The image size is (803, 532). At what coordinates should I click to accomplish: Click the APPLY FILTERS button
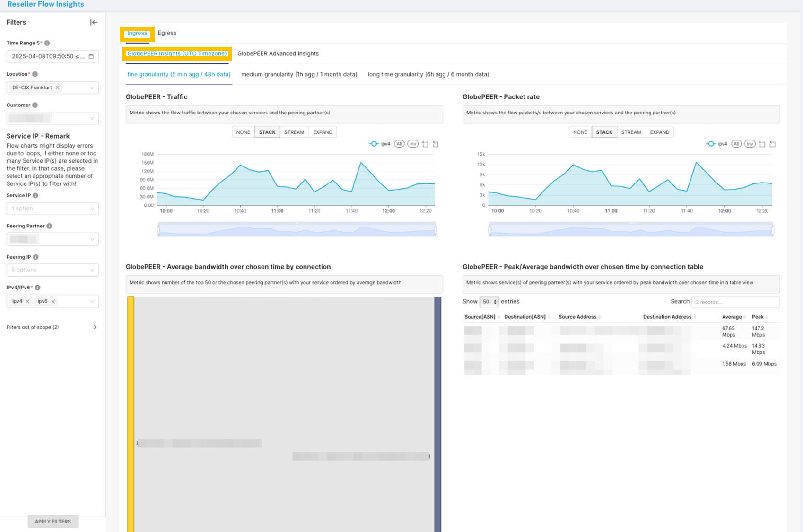pos(53,522)
